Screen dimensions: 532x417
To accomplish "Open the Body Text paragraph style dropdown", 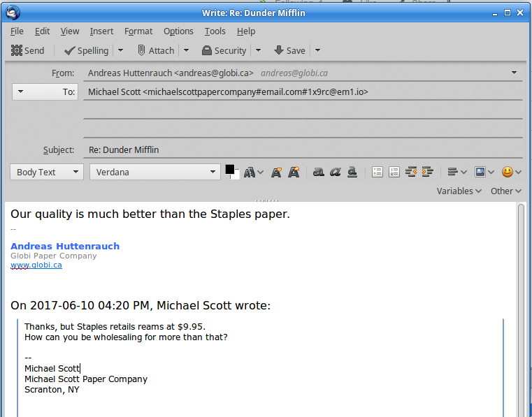I will click(47, 172).
